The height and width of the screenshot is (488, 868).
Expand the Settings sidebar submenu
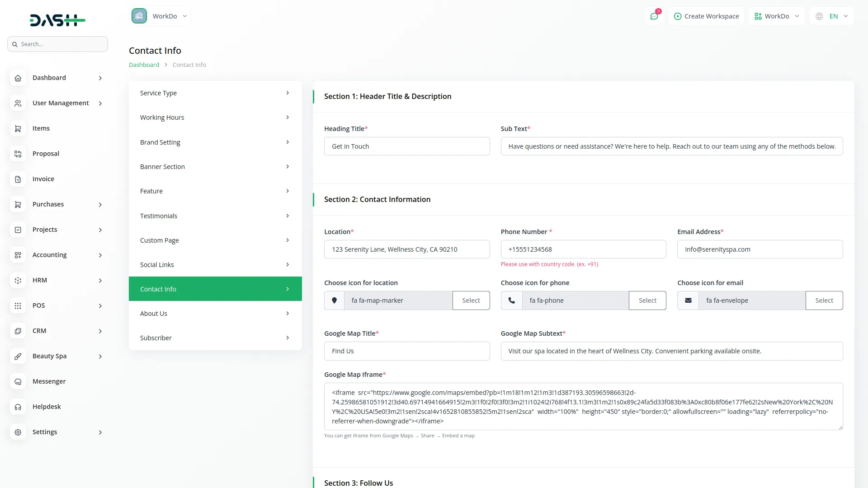[x=100, y=432]
